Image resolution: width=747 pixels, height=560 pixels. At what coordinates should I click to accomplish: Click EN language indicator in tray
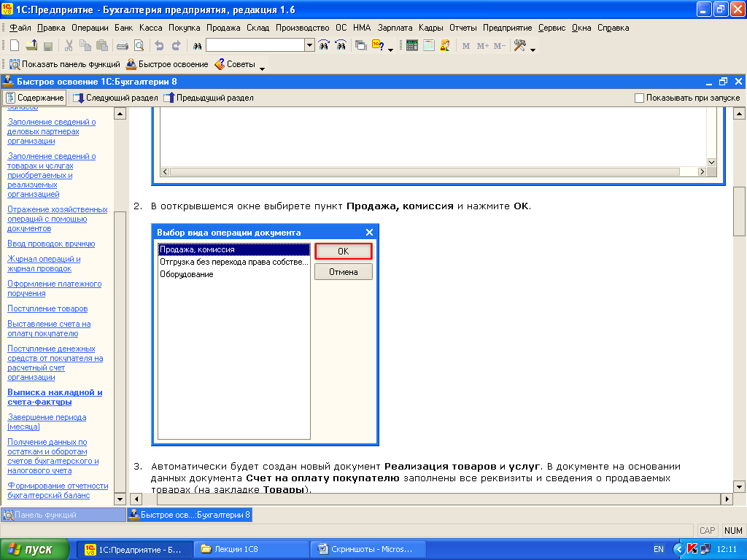click(x=659, y=550)
